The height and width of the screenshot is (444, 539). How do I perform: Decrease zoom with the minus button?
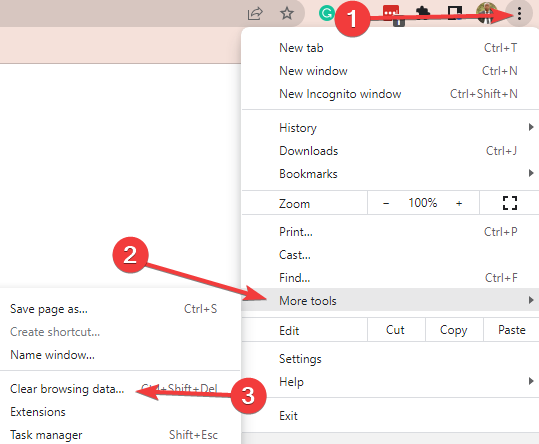pyautogui.click(x=386, y=203)
